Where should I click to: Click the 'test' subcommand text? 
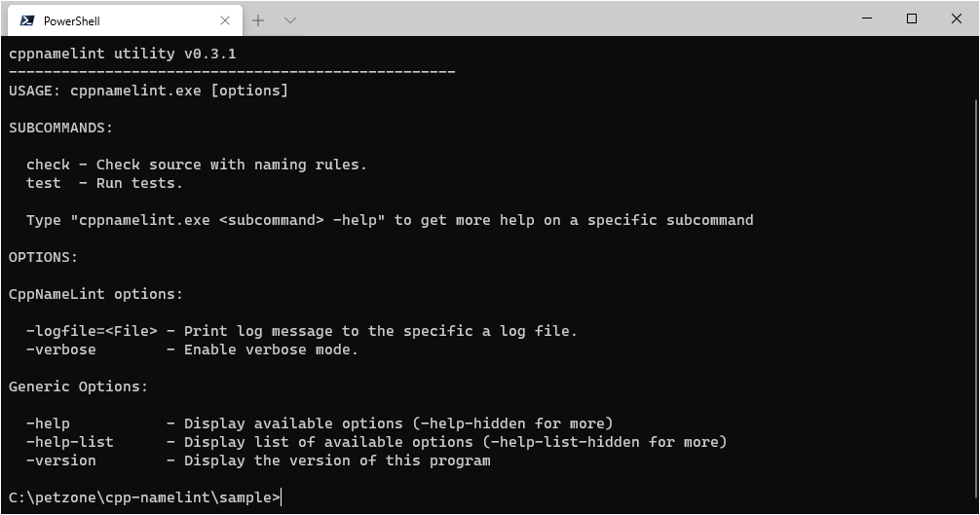pos(44,184)
